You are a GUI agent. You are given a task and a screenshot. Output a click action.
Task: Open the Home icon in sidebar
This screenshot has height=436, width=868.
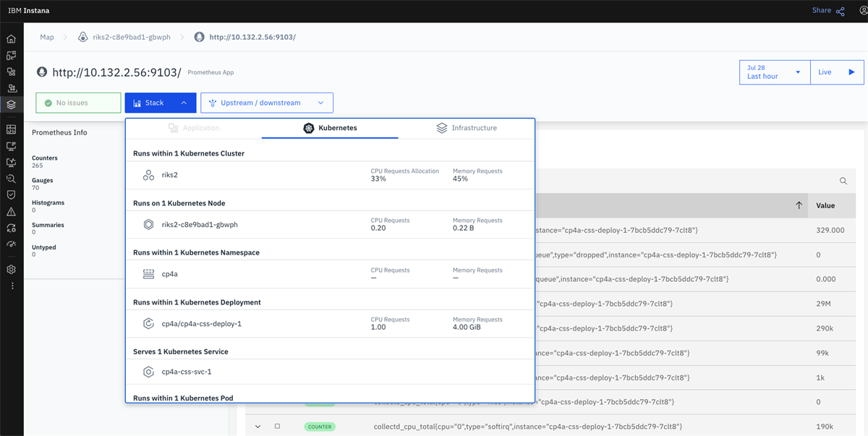[x=11, y=39]
